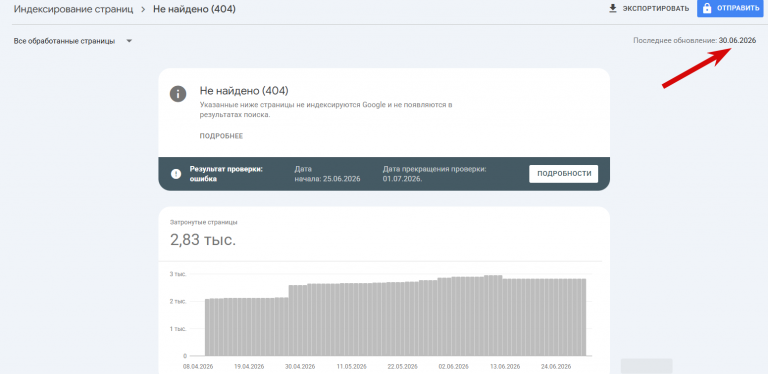Click the ОТПРАВИТЬ button text
Screen dimensions: 768x374
tap(738, 9)
